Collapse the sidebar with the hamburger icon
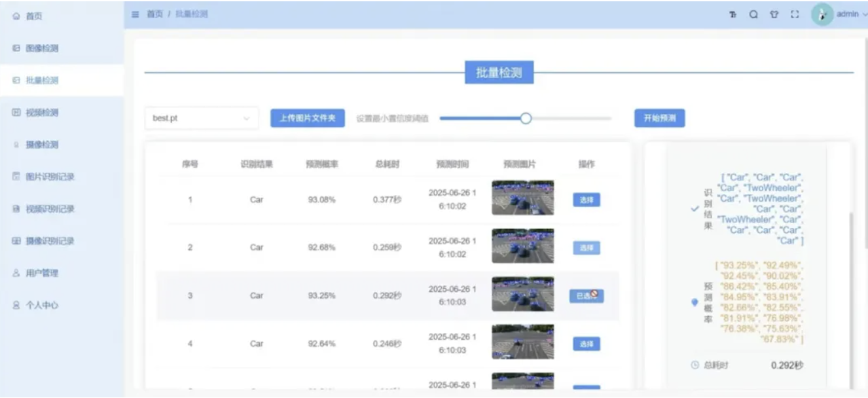868x398 pixels. [136, 14]
